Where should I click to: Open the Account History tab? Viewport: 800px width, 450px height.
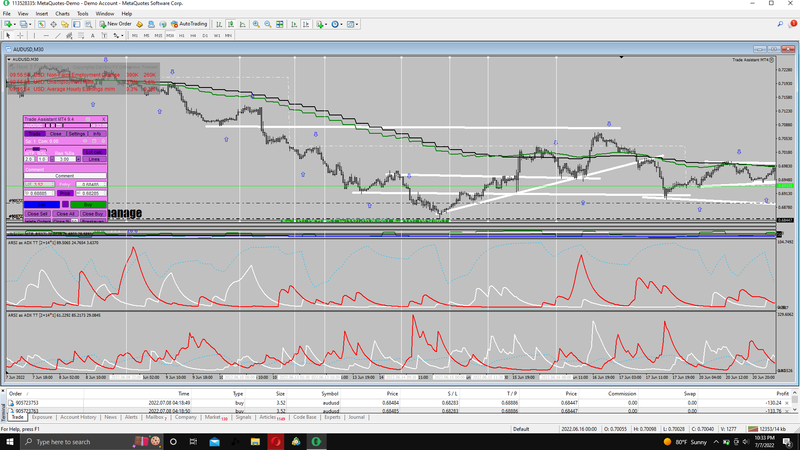point(78,417)
